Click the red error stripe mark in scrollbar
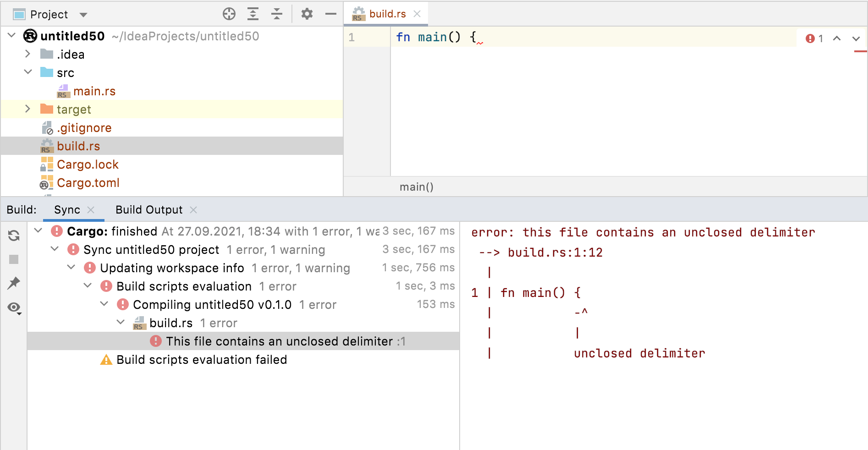 pos(860,51)
